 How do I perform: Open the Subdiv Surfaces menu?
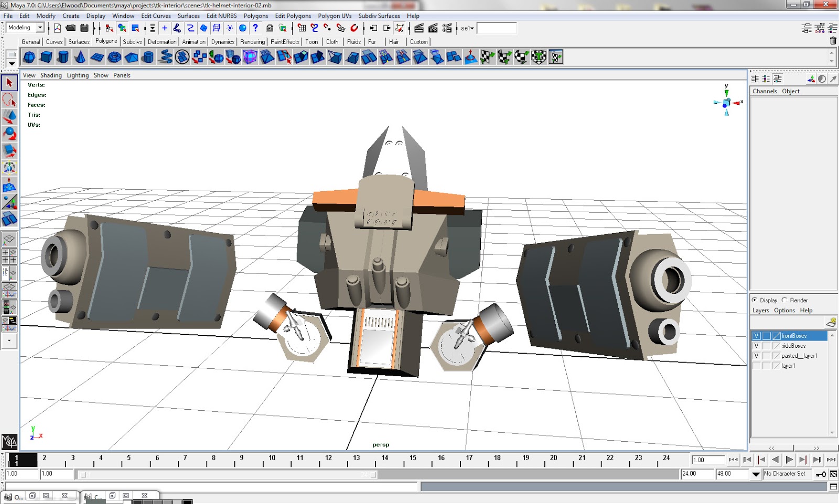(x=379, y=16)
